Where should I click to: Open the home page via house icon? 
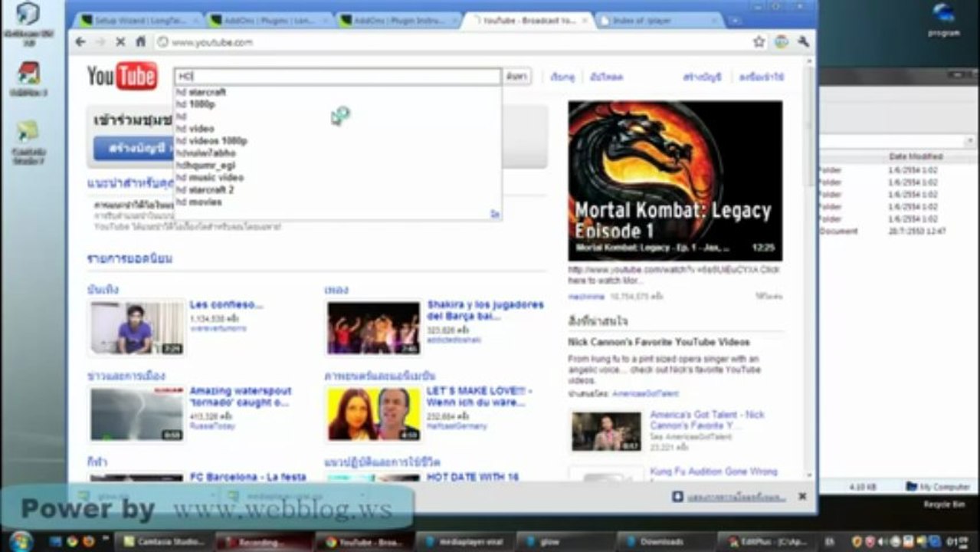coord(140,42)
